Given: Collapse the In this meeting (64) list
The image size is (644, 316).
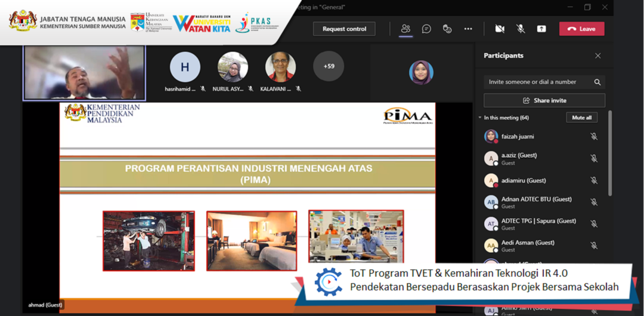Looking at the screenshot, I should click(x=480, y=118).
